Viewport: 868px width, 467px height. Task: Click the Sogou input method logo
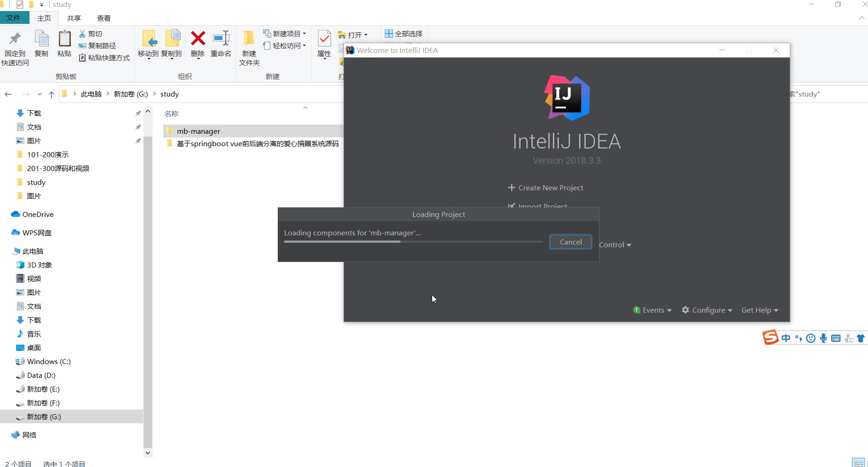click(771, 337)
